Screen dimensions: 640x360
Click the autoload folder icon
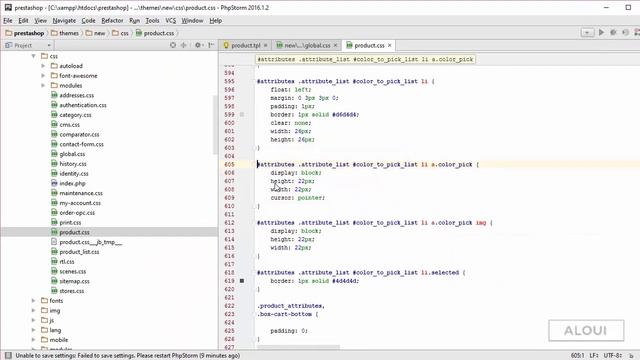pos(54,66)
